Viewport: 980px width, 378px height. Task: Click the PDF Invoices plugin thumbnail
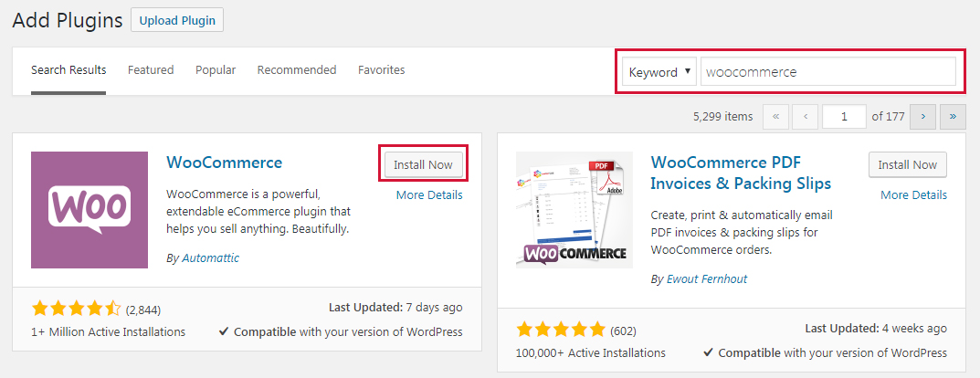[x=574, y=210]
